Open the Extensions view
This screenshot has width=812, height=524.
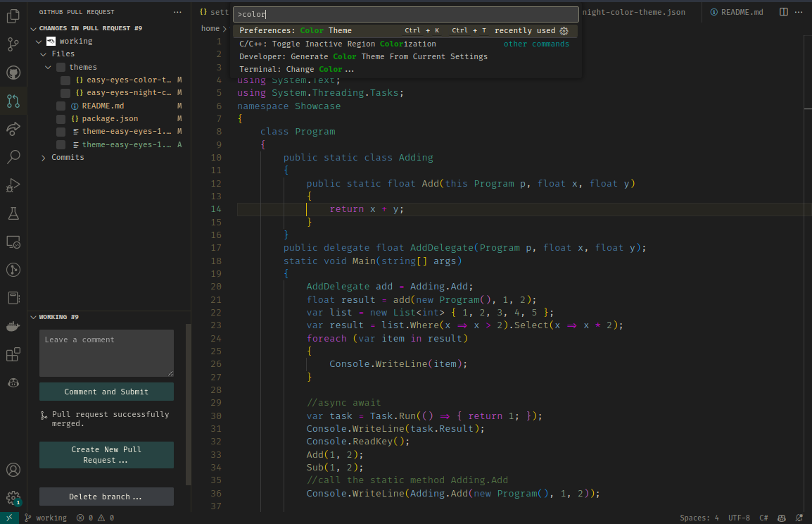(13, 354)
